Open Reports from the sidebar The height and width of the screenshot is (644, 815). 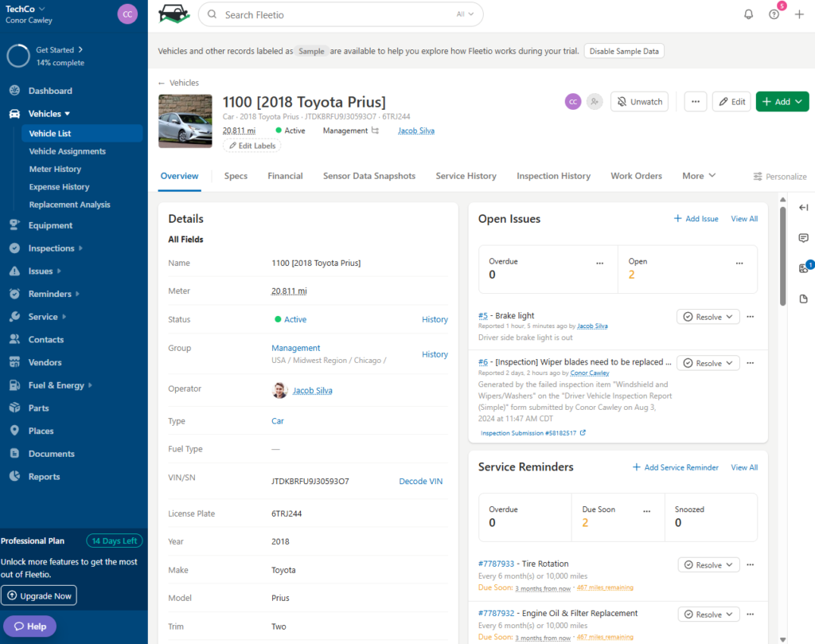point(46,476)
